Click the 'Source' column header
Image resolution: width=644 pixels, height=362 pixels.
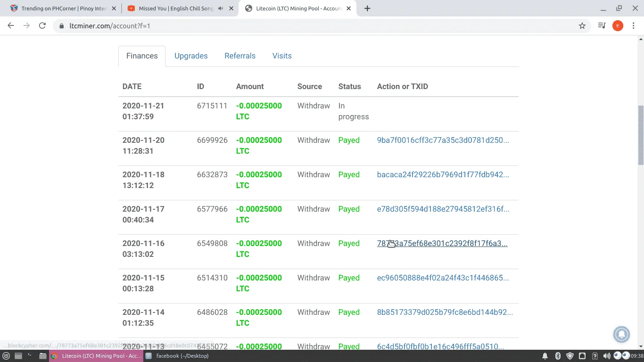(310, 87)
